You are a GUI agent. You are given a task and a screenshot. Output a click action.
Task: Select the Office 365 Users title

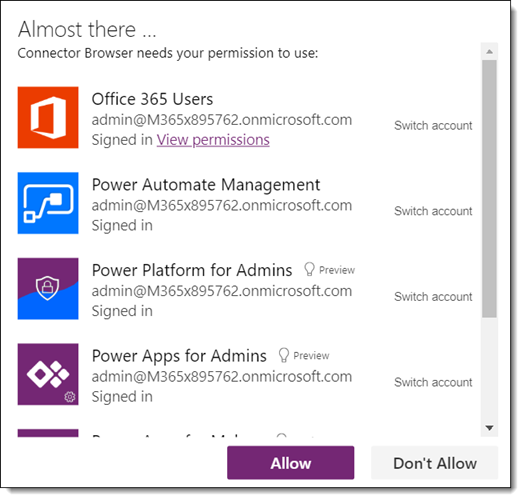click(152, 99)
